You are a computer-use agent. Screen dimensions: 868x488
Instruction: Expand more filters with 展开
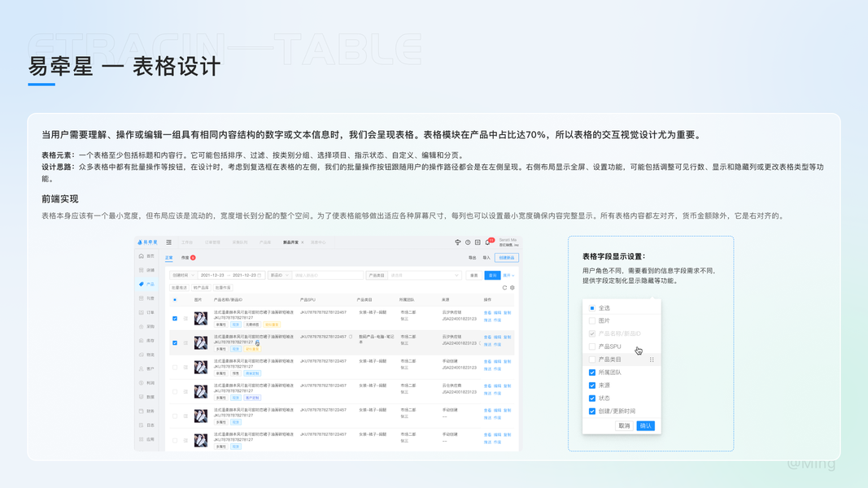tap(508, 275)
